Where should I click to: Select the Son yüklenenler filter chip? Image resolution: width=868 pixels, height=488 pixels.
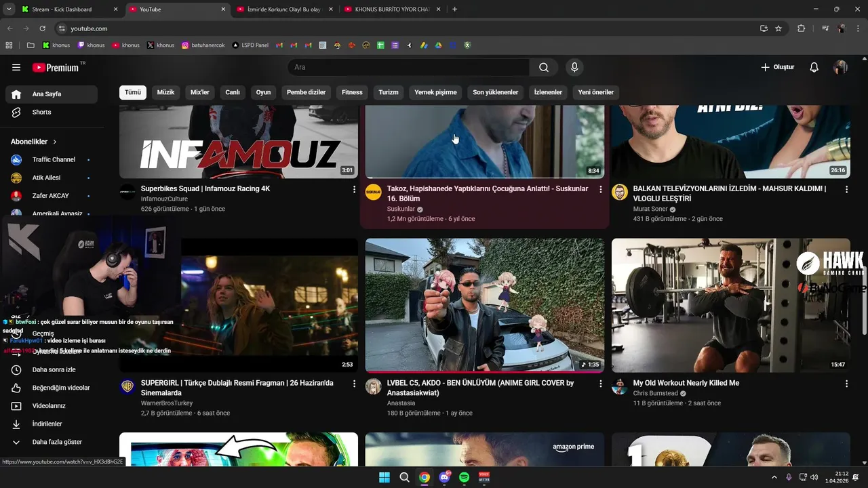(495, 92)
